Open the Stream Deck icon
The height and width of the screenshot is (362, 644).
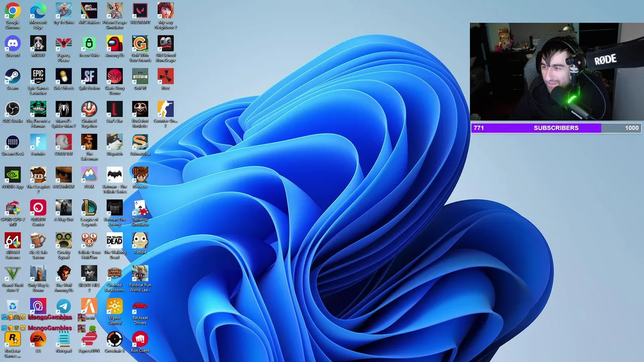[13, 142]
